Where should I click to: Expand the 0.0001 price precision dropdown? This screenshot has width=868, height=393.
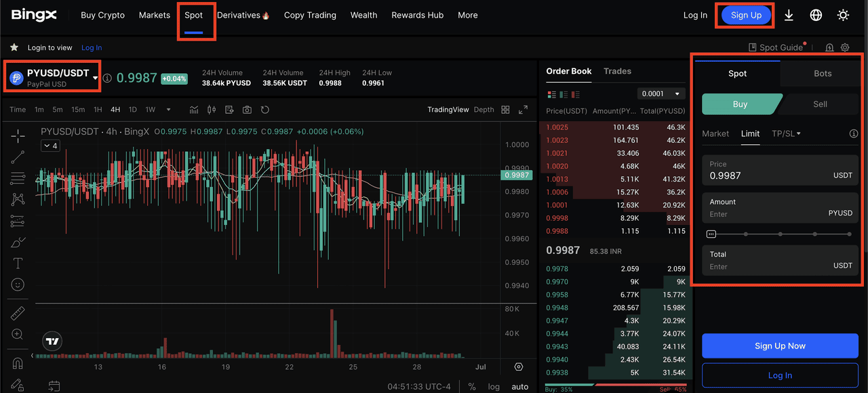tap(661, 94)
